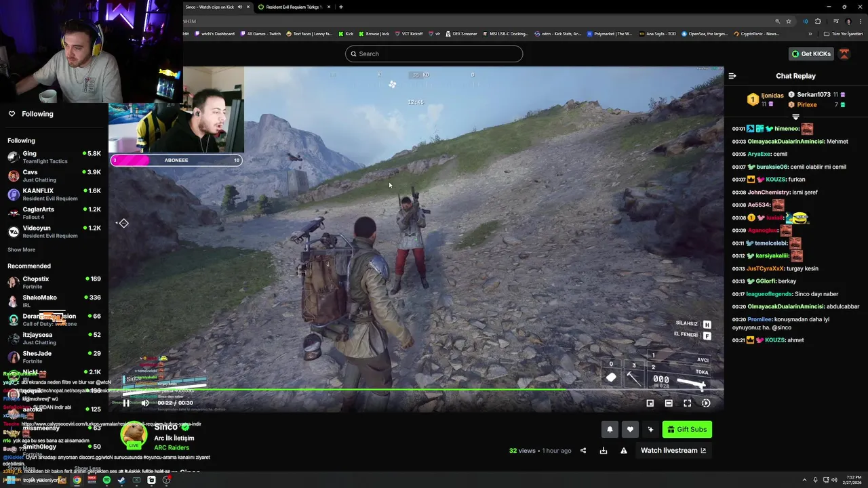
Task: Open ShesJade recommended channel
Action: pyautogui.click(x=54, y=357)
